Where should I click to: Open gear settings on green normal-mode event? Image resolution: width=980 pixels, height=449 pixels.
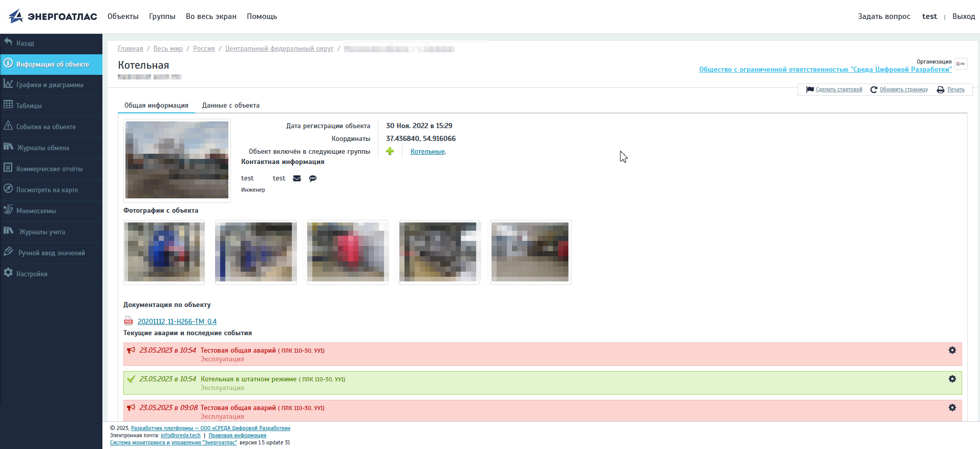pyautogui.click(x=952, y=379)
